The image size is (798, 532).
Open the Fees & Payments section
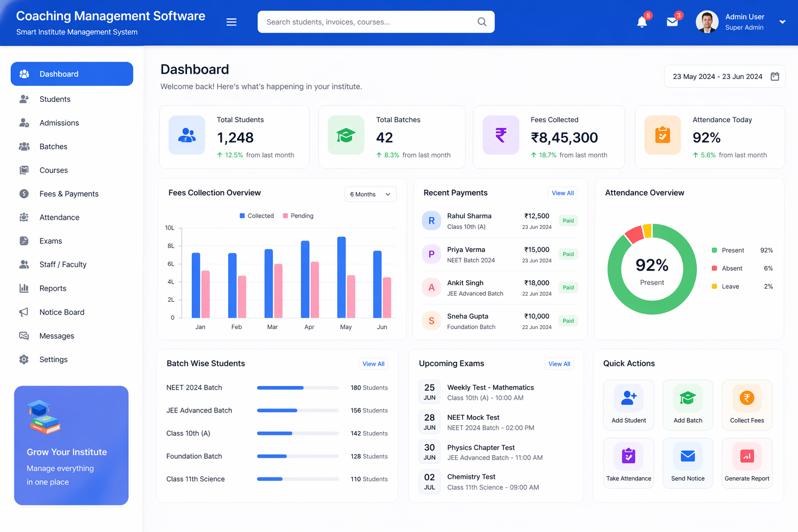click(x=69, y=194)
